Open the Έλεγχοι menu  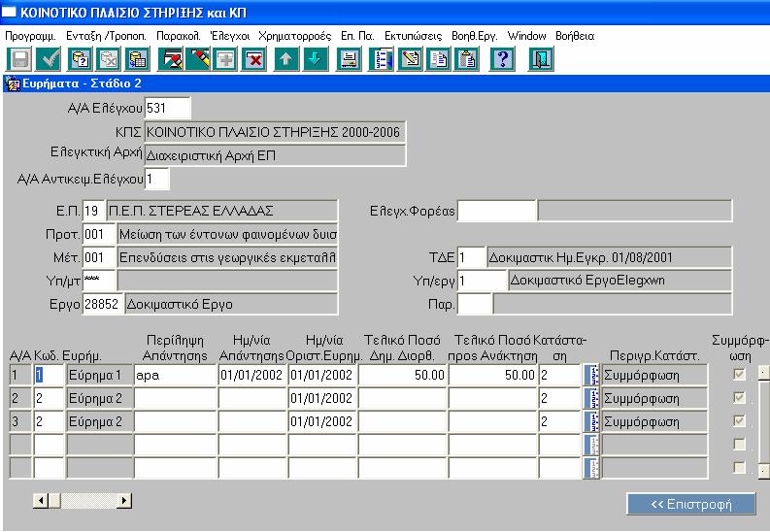230,36
